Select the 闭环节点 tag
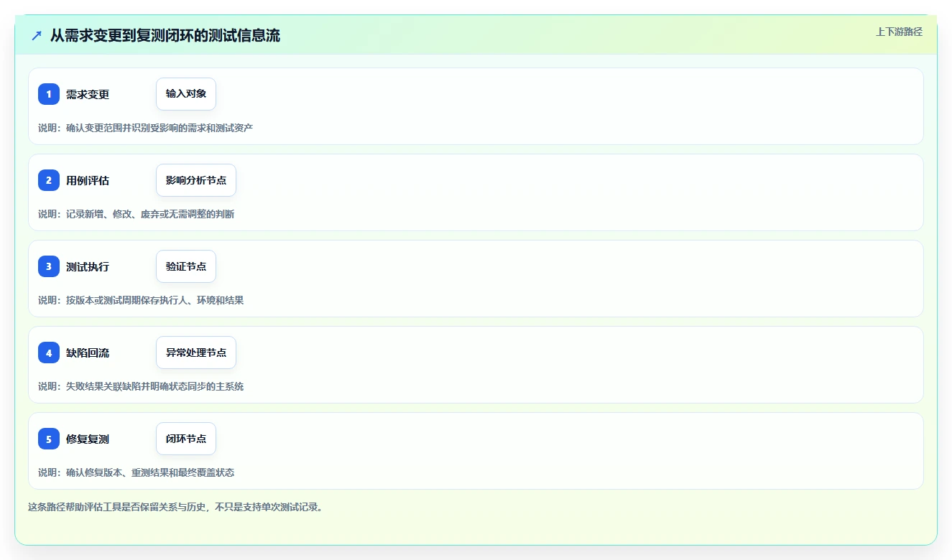 (x=186, y=439)
